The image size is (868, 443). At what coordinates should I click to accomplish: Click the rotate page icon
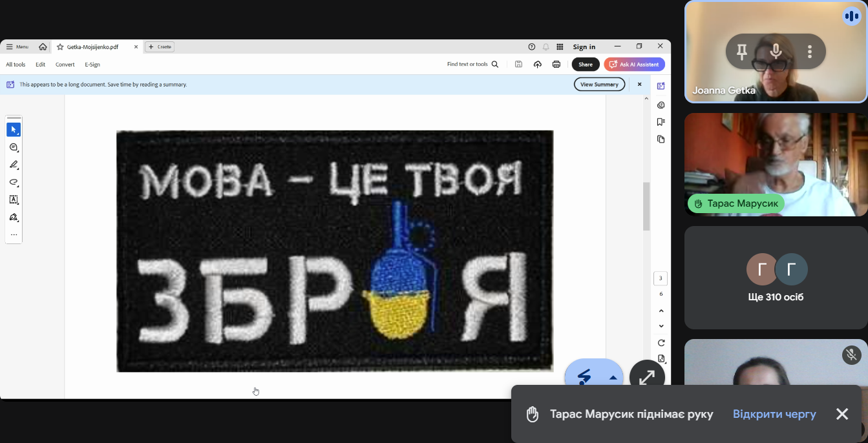pos(661,343)
